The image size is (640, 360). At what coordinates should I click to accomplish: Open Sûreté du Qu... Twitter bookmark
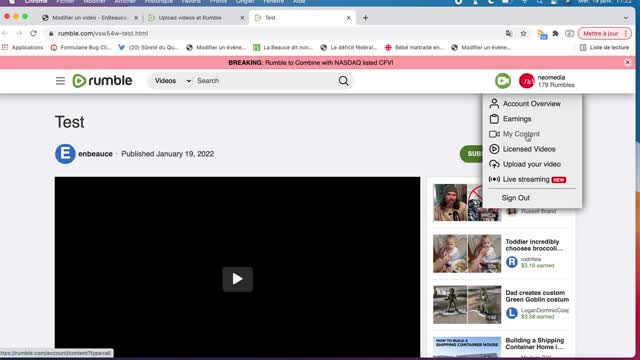pyautogui.click(x=149, y=48)
